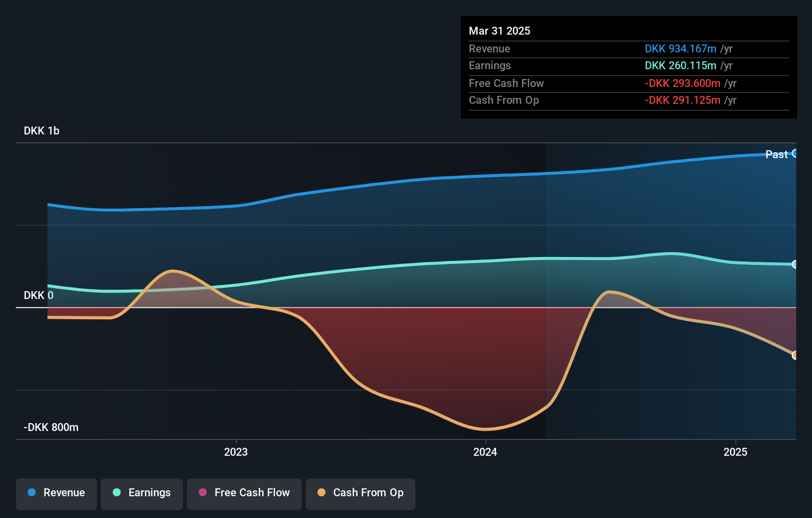The image size is (812, 518).
Task: Toggle the Revenue legend button
Action: click(56, 494)
